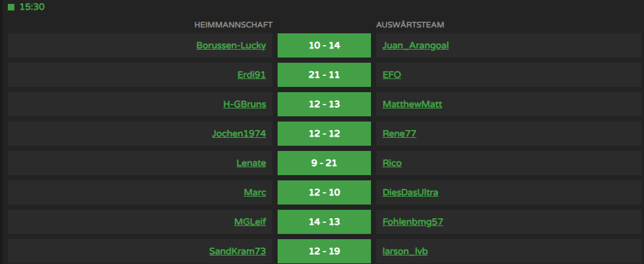Click the 14 - 13 result for MGLeif
This screenshot has width=644, height=264.
324,222
